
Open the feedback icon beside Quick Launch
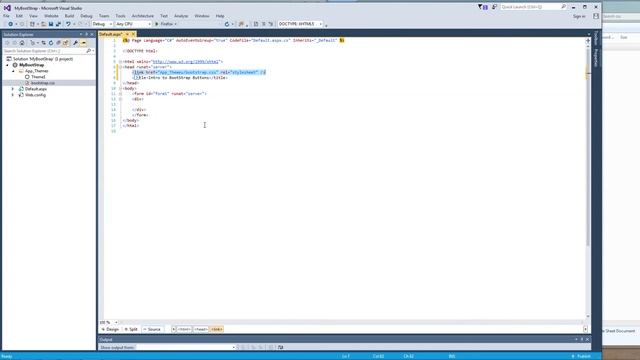(494, 7)
